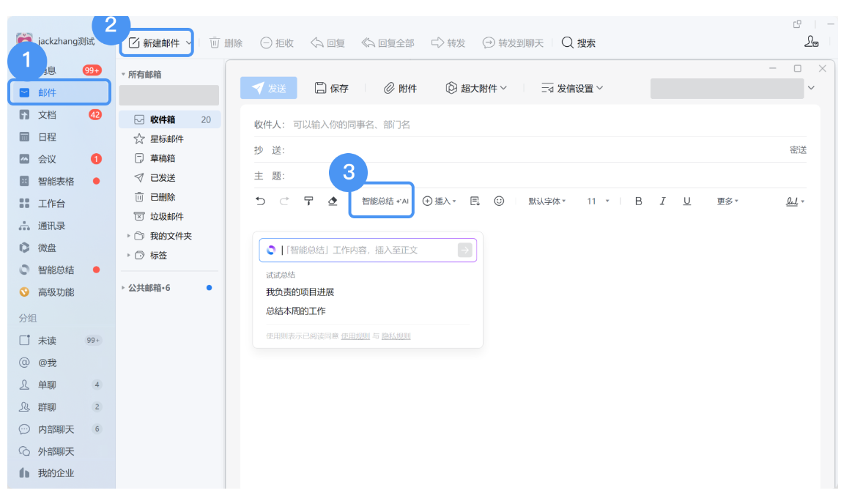Expand the 公共邮箱·6 section
Screen dimensions: 841x504
pos(123,288)
